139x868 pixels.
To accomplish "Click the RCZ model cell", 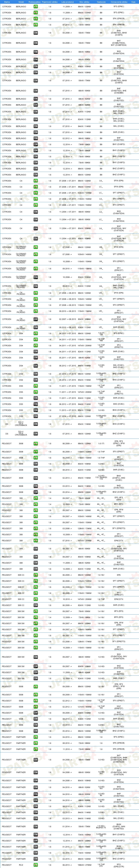I will [21, 865].
